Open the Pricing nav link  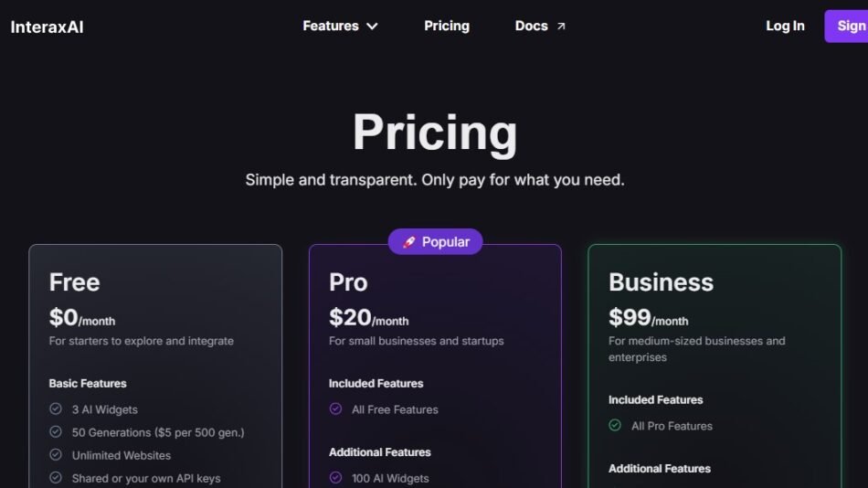(447, 26)
